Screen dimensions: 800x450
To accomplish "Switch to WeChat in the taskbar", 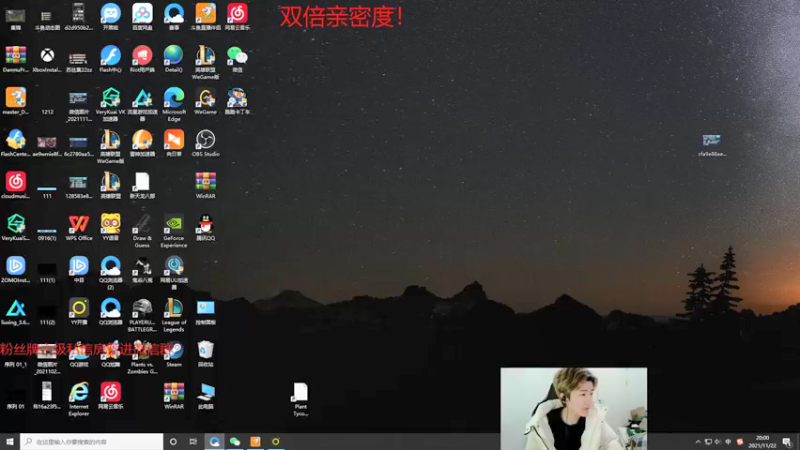I will pyautogui.click(x=235, y=441).
